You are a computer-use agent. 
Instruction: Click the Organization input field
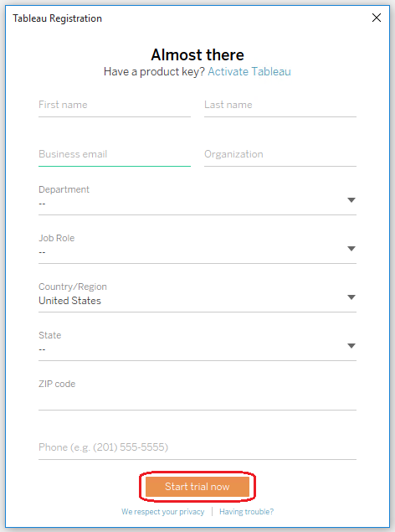coord(280,155)
